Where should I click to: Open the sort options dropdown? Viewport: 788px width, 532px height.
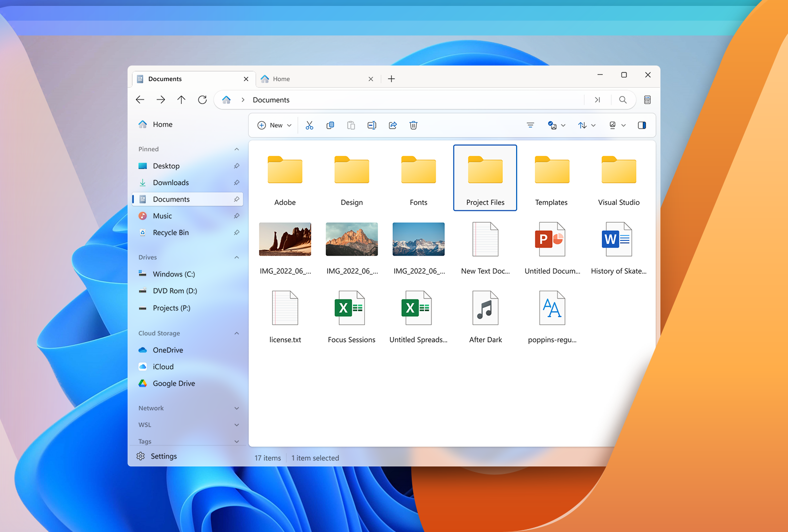point(587,126)
